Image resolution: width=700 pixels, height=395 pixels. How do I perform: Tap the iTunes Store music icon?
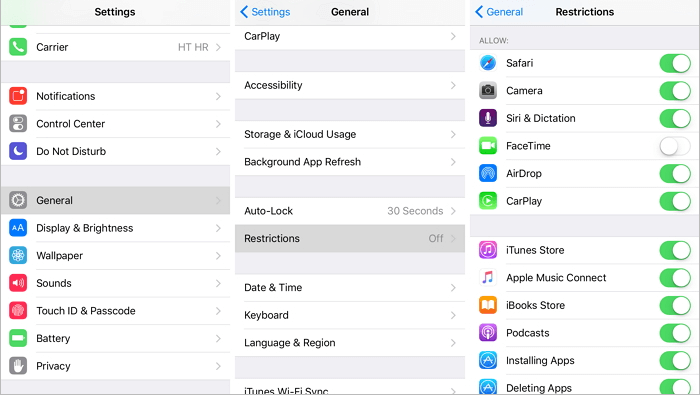coord(488,250)
